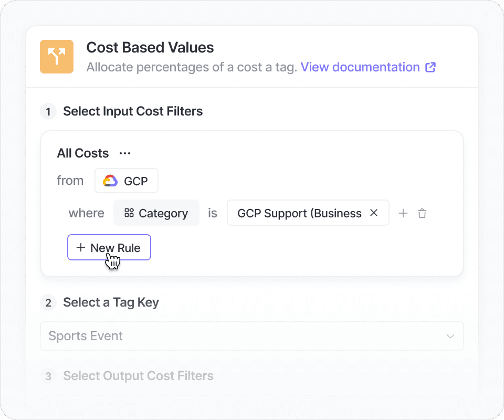Expand the chevron arrow in the Sports Event field
The width and height of the screenshot is (504, 420).
pos(450,336)
